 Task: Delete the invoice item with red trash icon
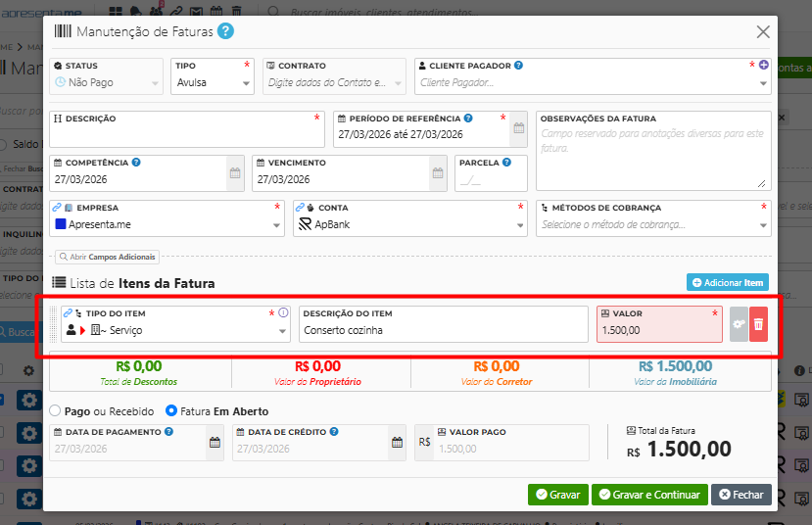758,324
